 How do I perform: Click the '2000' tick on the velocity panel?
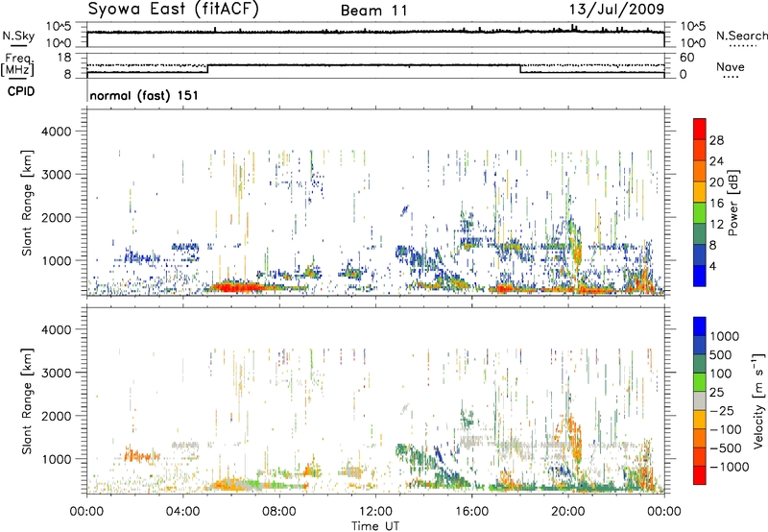[x=57, y=416]
